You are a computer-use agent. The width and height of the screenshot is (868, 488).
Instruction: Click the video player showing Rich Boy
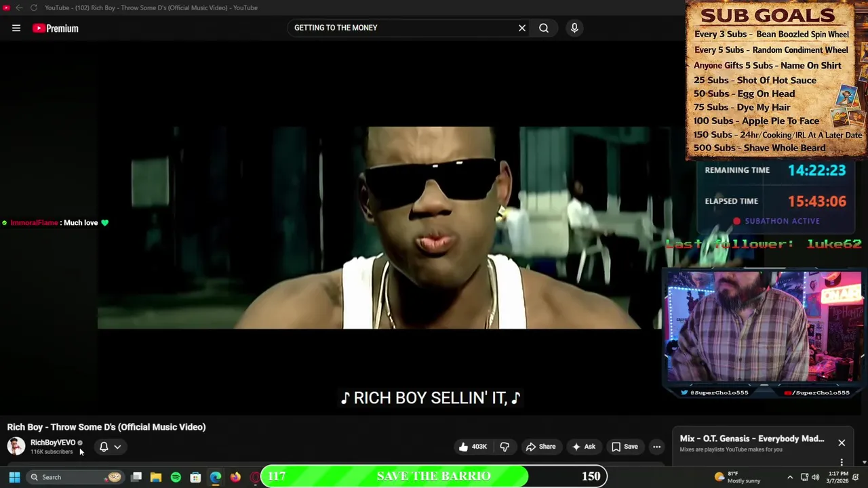click(380, 227)
